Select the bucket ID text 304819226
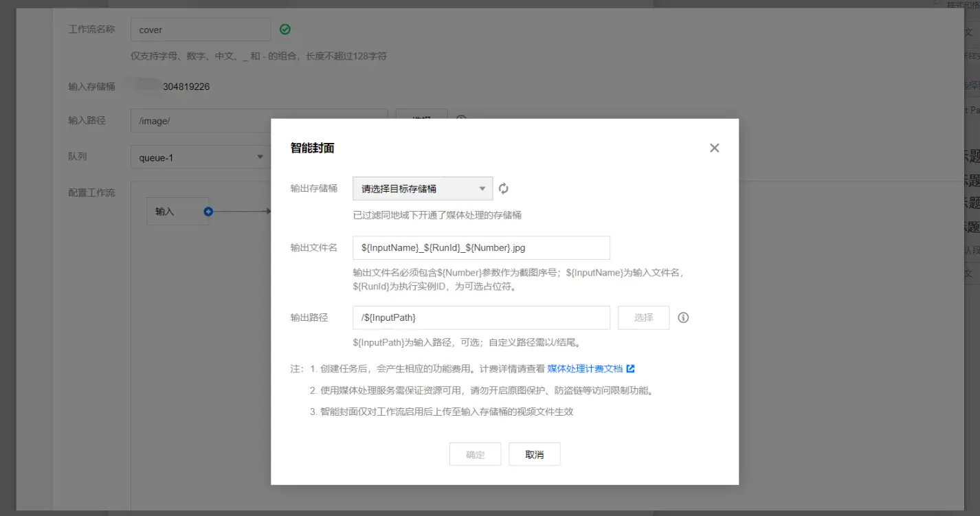The width and height of the screenshot is (980, 516). [186, 87]
